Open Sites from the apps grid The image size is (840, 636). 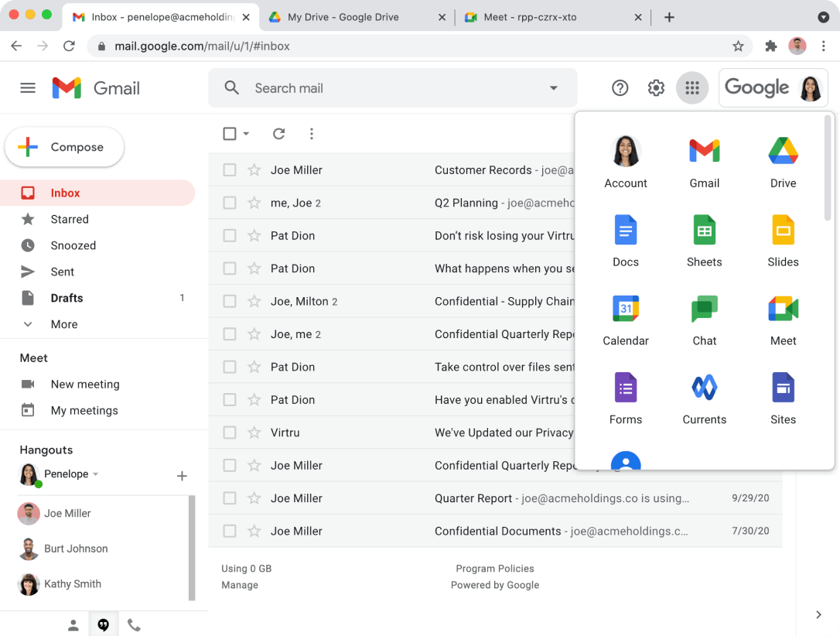click(x=783, y=397)
